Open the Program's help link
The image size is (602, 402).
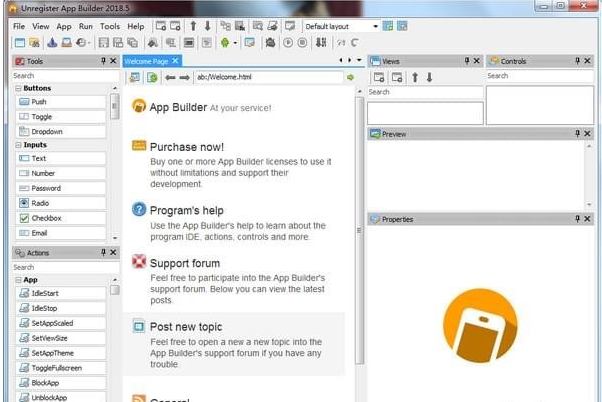187,210
